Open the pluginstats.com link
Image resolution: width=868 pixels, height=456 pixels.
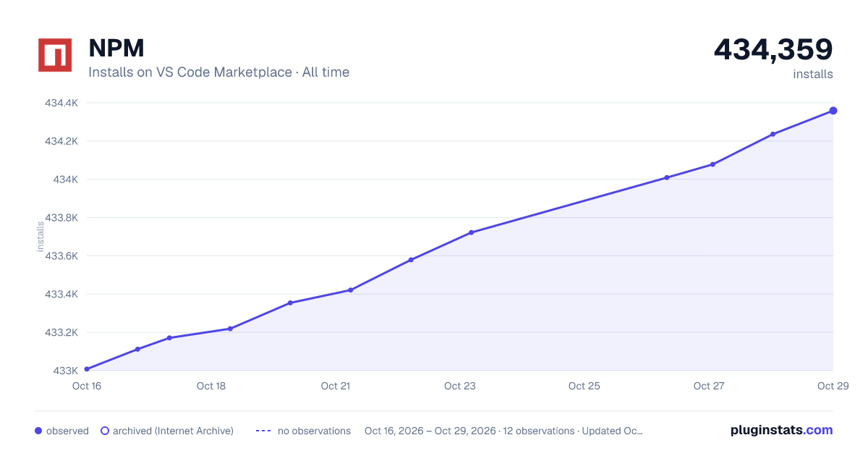click(781, 430)
